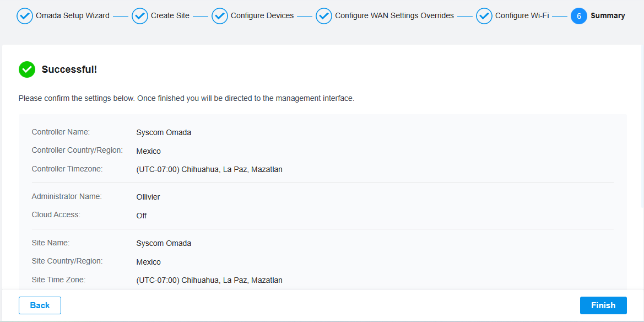
Task: Click the Back button
Action: [40, 305]
